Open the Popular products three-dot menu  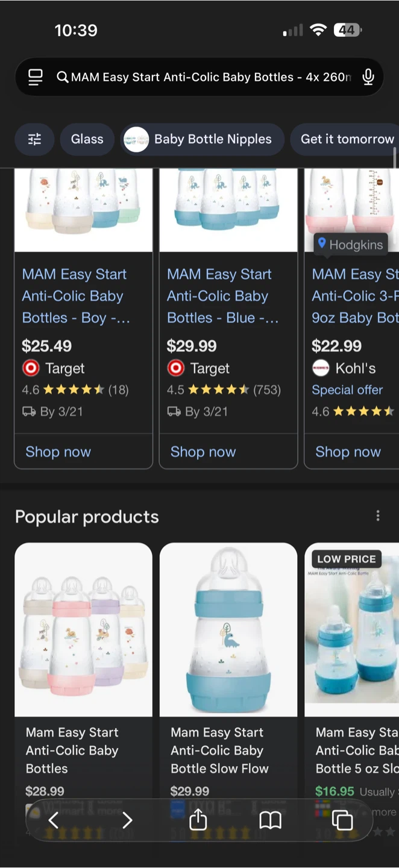(378, 516)
